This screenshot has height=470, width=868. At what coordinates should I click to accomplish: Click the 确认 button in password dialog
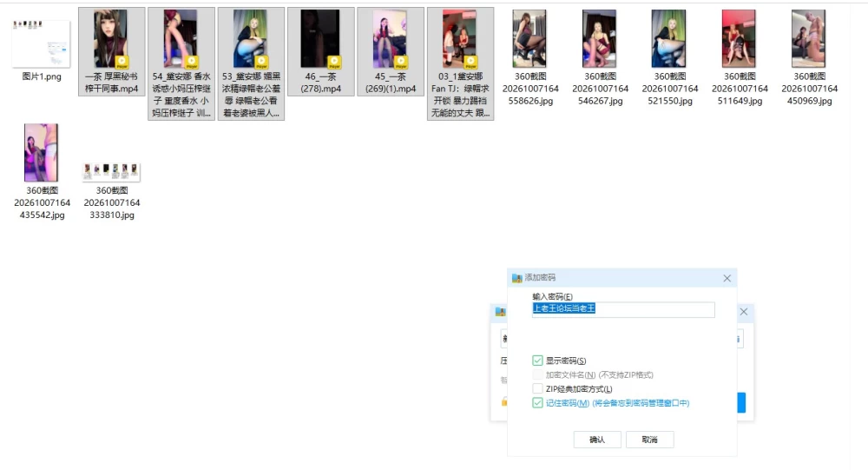coord(597,440)
